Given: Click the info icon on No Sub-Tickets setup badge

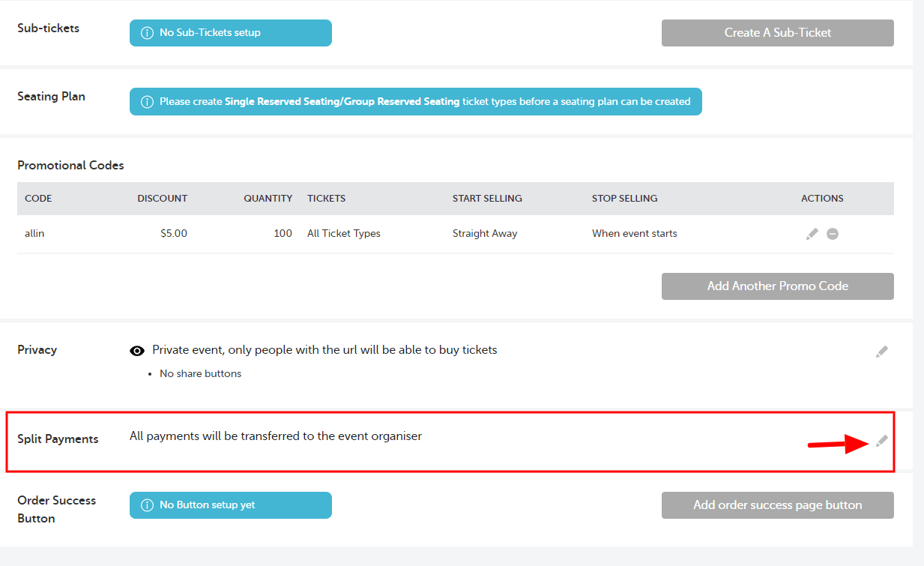Looking at the screenshot, I should pyautogui.click(x=146, y=32).
